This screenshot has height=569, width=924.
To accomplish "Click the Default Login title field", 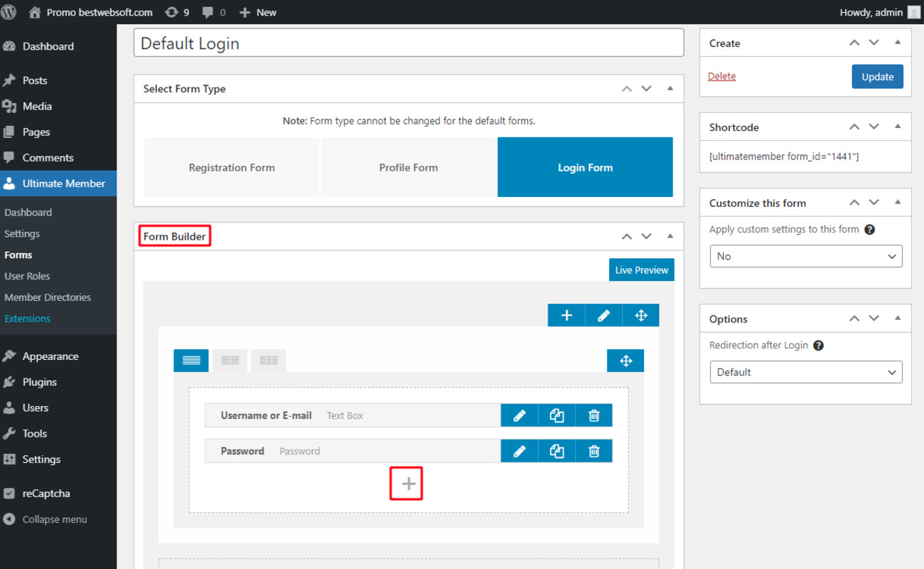I will [x=409, y=43].
